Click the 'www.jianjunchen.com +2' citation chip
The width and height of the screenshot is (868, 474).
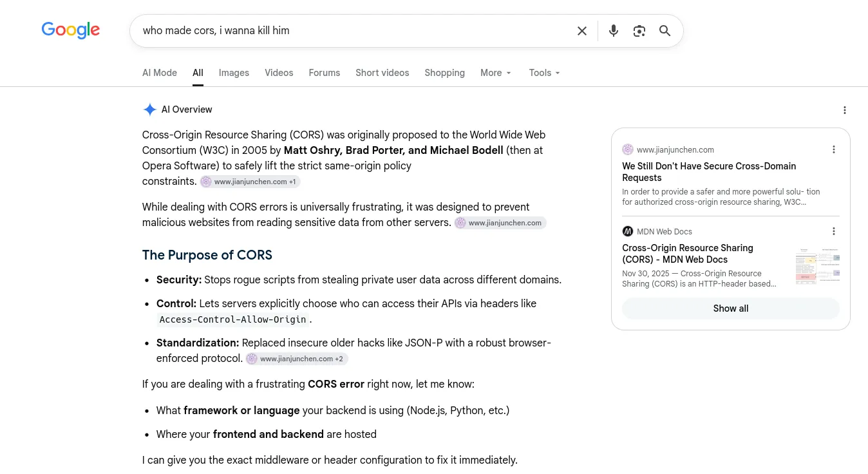point(296,359)
